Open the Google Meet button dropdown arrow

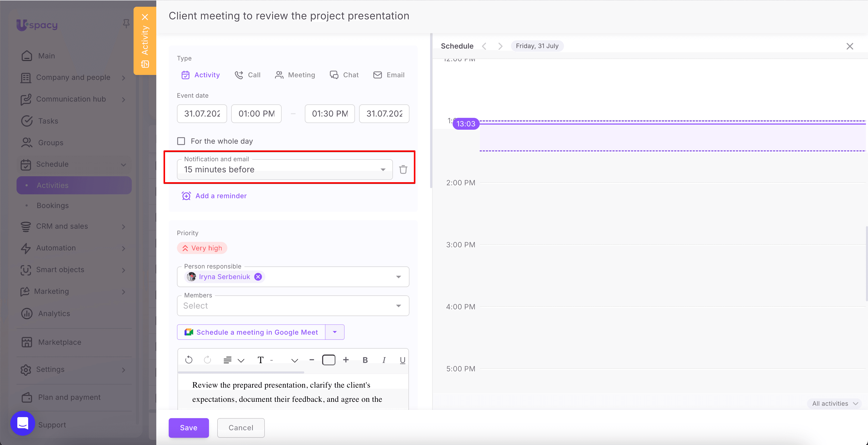point(335,332)
